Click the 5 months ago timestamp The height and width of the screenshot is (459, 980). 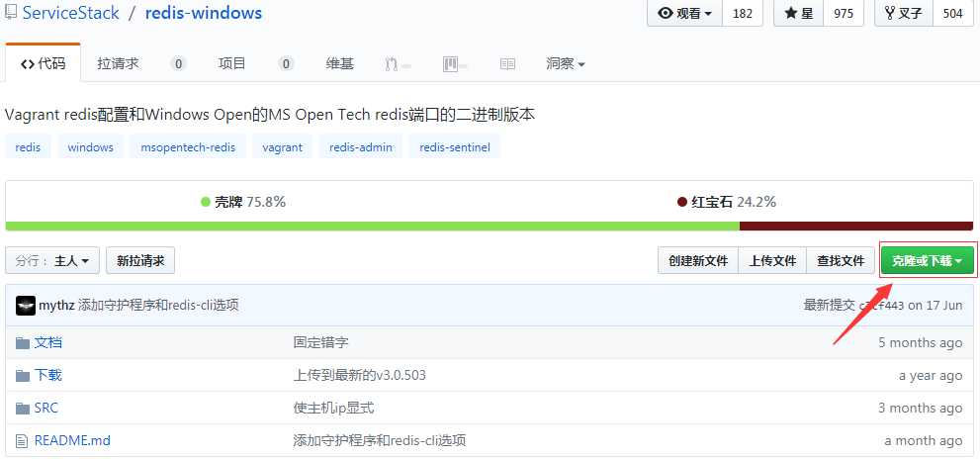coord(920,342)
